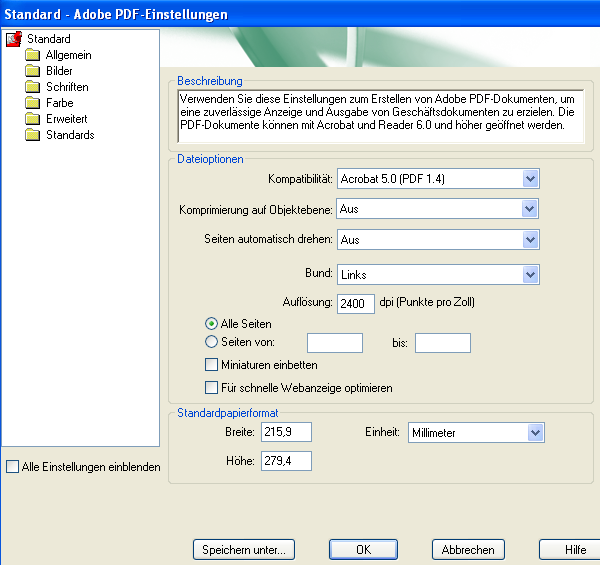Open the Allgemein settings section
600x565 pixels.
68,55
